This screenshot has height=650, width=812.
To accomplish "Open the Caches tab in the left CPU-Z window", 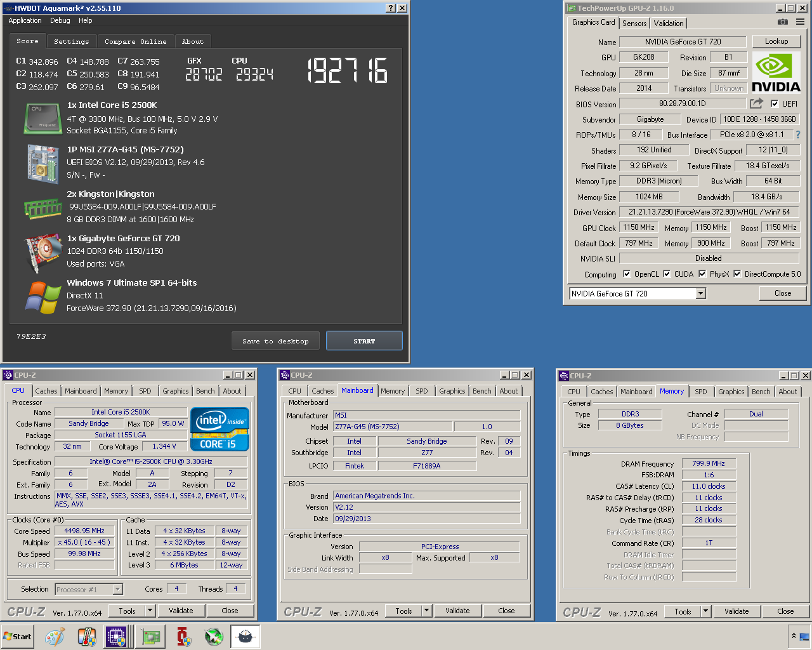I will 46,391.
